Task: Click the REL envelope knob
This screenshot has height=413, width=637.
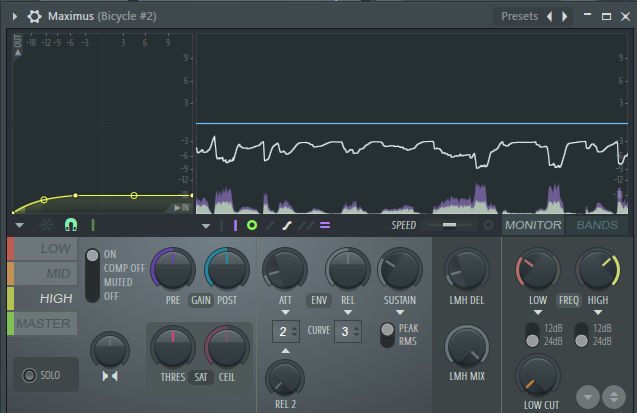Action: [x=348, y=269]
